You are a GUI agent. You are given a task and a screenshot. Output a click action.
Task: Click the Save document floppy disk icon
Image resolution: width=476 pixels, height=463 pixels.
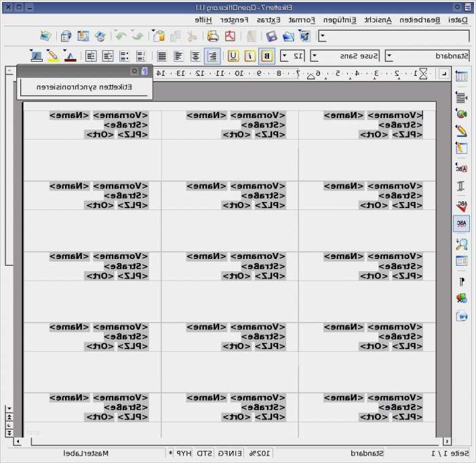(x=271, y=36)
